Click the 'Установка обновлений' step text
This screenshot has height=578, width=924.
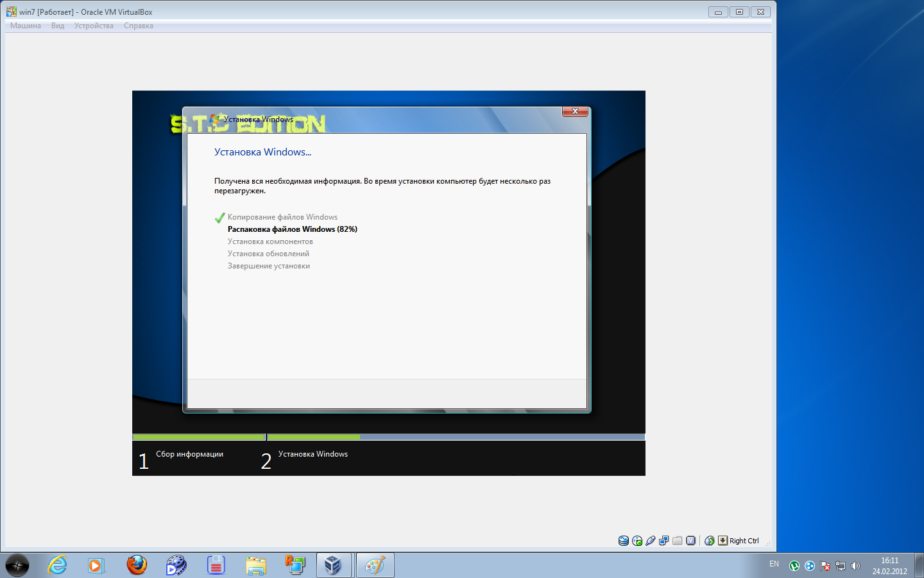tap(268, 254)
